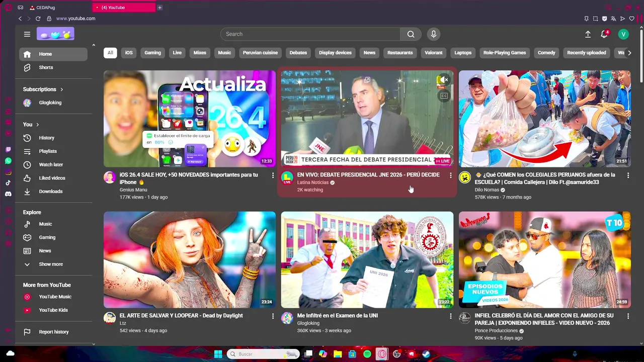Select the Gaming filter chip
Screen dimensions: 644x362
pyautogui.click(x=153, y=53)
